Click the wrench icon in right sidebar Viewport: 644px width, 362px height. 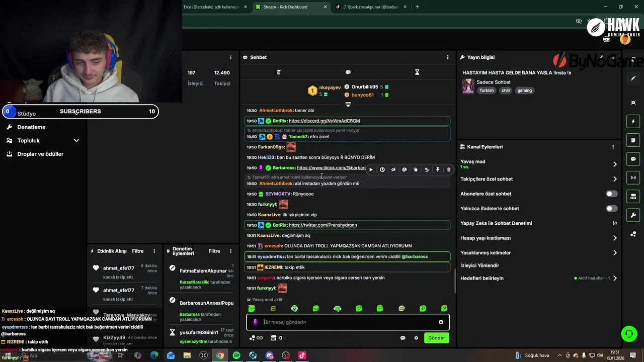click(x=633, y=215)
